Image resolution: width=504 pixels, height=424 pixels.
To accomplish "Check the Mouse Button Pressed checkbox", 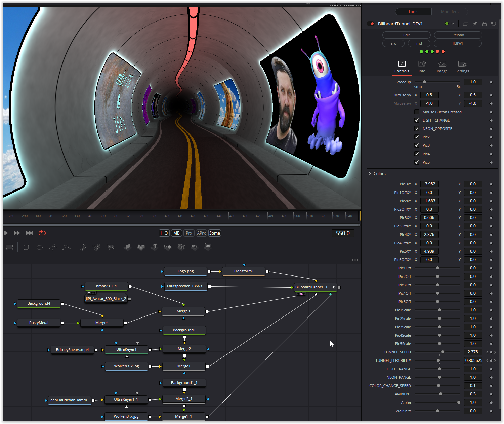I will click(417, 112).
